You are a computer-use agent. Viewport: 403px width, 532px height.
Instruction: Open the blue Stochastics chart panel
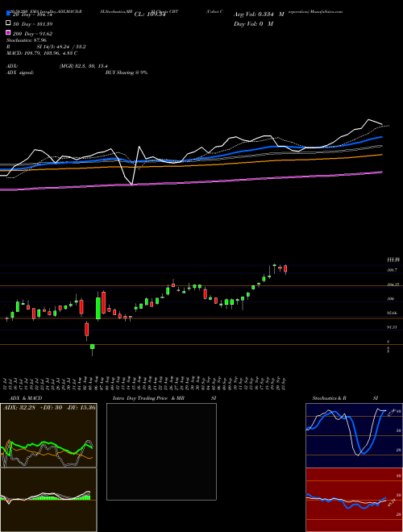[354, 435]
